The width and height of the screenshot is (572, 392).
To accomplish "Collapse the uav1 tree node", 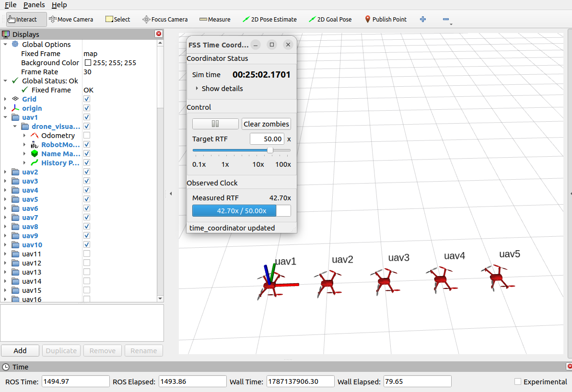I will [5, 117].
